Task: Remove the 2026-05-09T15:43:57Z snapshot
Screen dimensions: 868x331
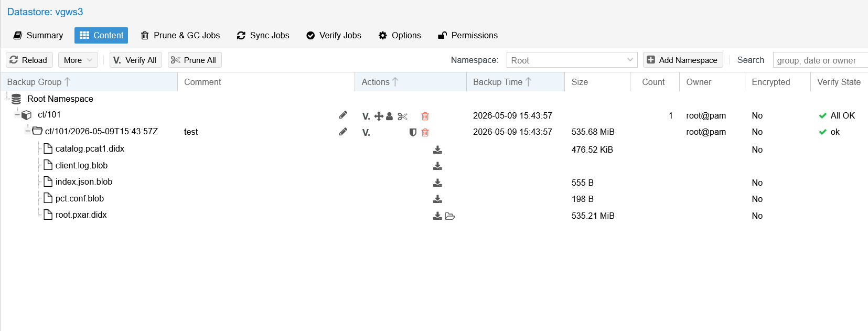Action: tap(425, 133)
